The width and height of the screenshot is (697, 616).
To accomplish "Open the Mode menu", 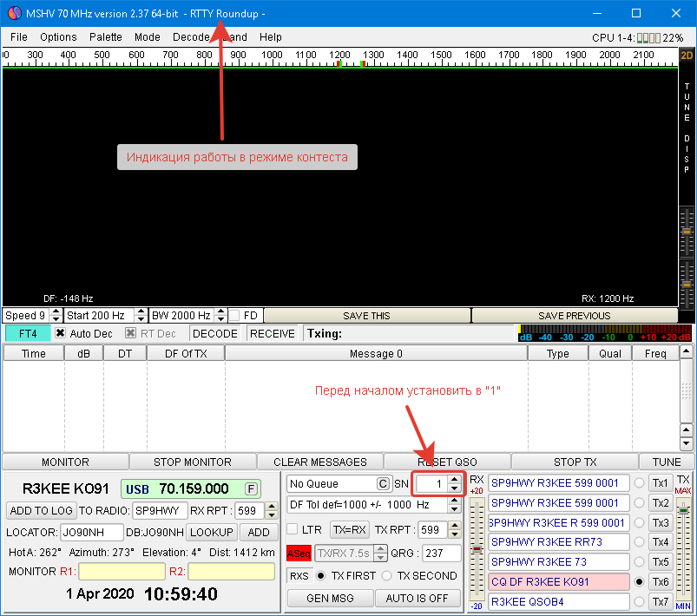I will 147,37.
